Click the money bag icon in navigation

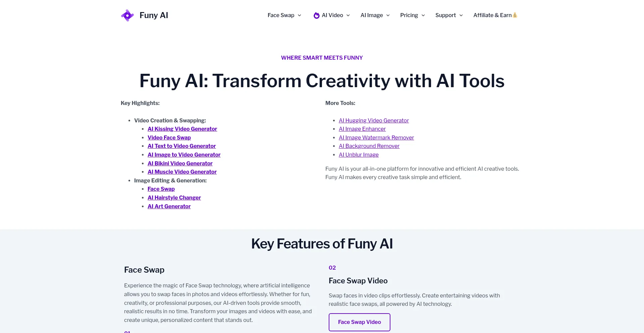pos(515,15)
